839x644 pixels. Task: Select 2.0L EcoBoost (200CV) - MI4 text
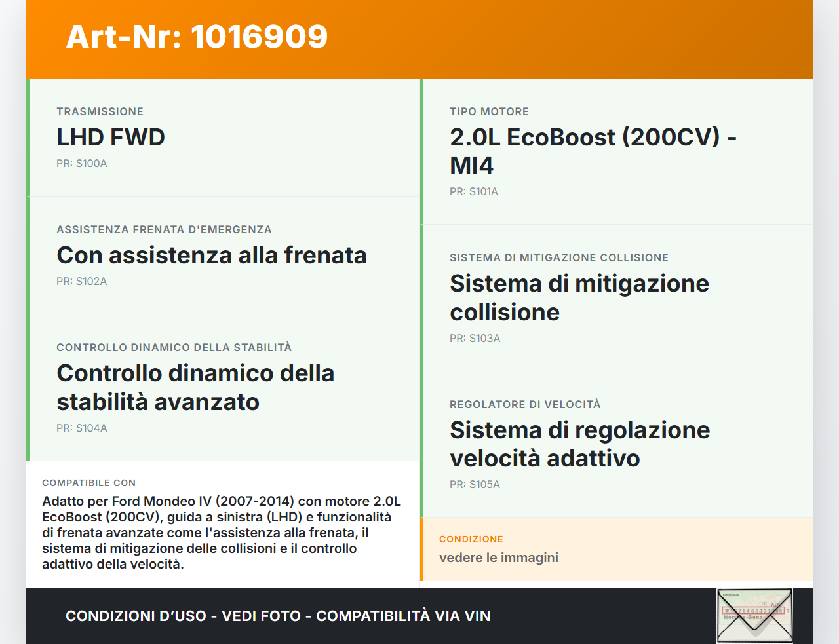tap(593, 151)
